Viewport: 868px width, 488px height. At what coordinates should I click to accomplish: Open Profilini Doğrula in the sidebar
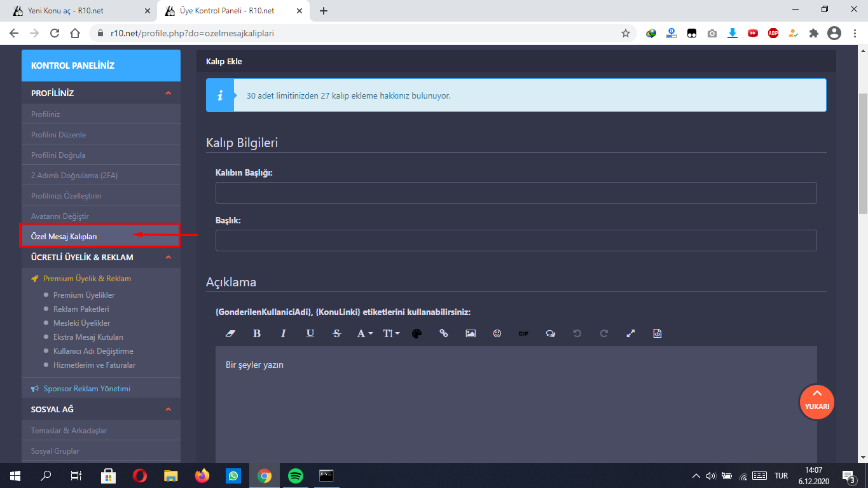[59, 155]
